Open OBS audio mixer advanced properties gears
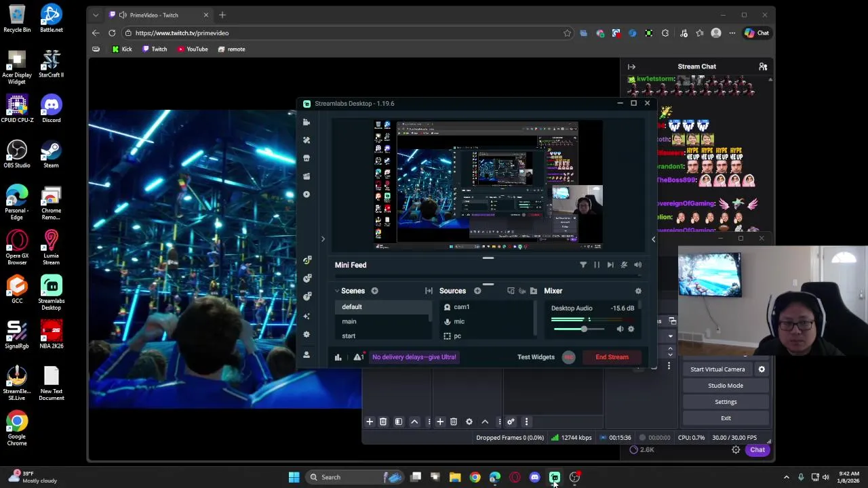The image size is (868, 488). tap(511, 422)
